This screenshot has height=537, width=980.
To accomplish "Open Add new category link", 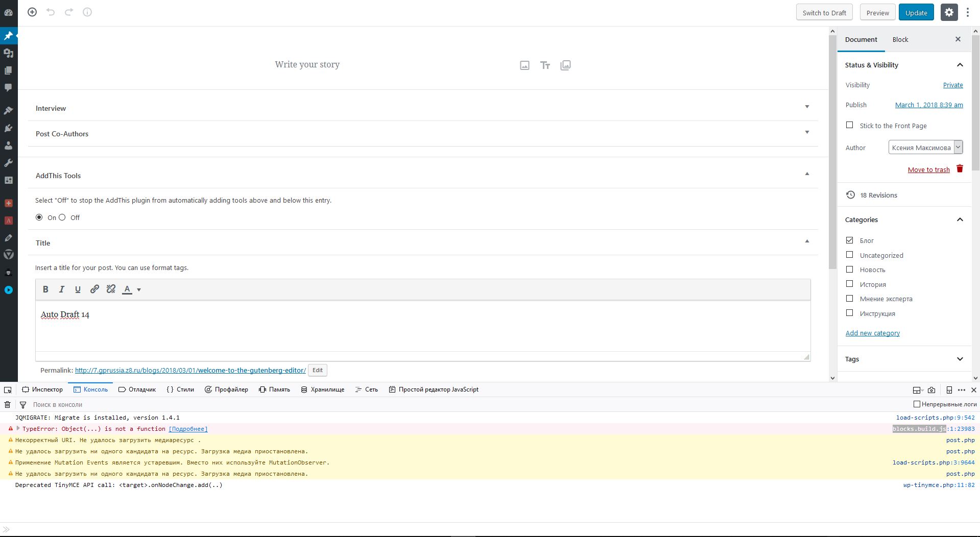I will point(873,333).
